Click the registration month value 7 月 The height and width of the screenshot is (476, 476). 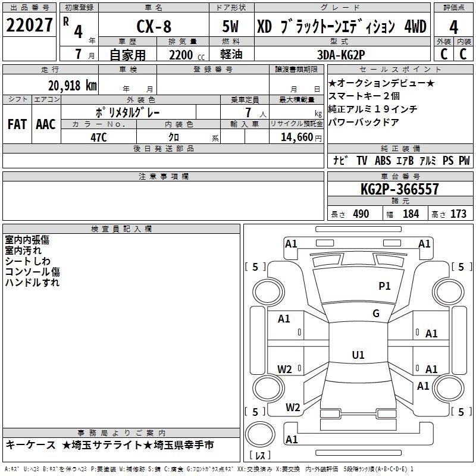(x=84, y=54)
